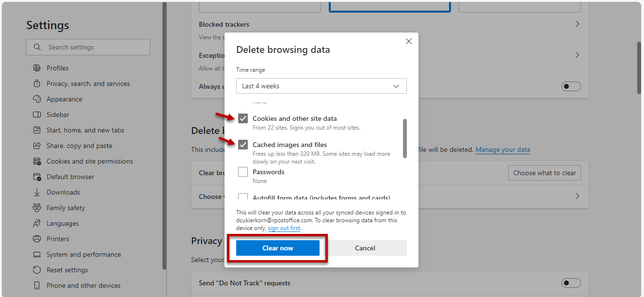644x297 pixels.
Task: Uncheck Cached images and files
Action: [243, 145]
